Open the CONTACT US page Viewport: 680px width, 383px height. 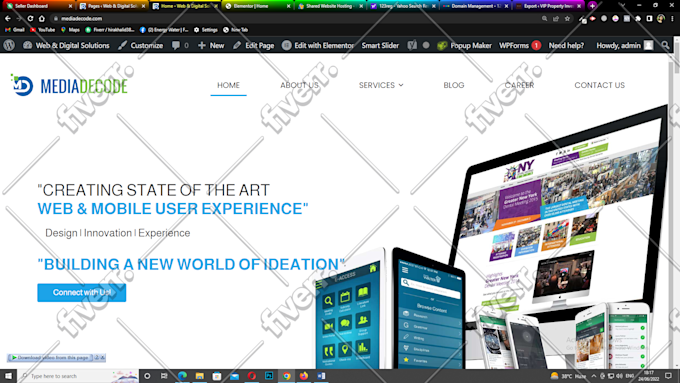(599, 85)
